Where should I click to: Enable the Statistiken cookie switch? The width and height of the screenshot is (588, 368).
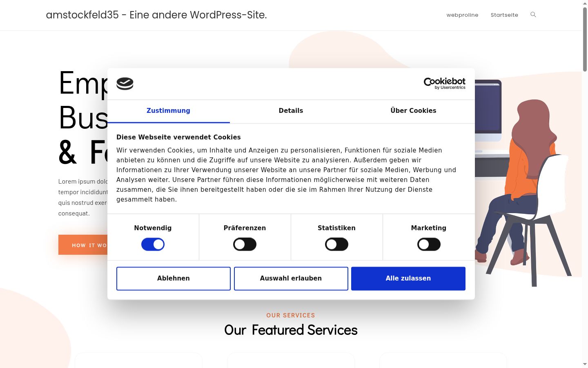tap(336, 245)
